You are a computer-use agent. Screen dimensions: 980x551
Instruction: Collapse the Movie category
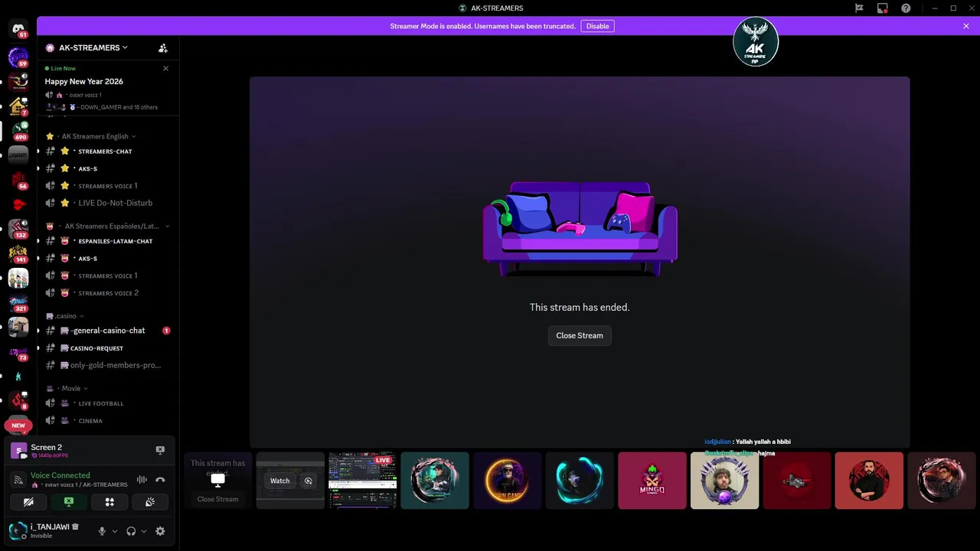click(x=65, y=388)
